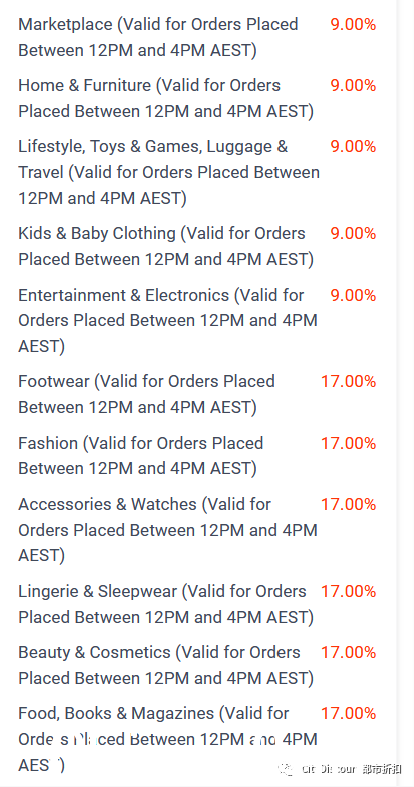Click the Lifestyle 9.00% rate value

click(x=353, y=147)
